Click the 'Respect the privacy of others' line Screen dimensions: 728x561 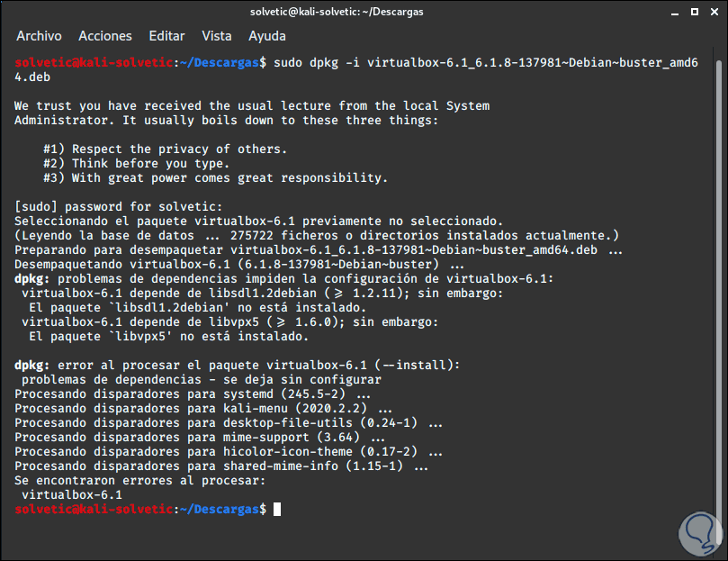click(166, 149)
